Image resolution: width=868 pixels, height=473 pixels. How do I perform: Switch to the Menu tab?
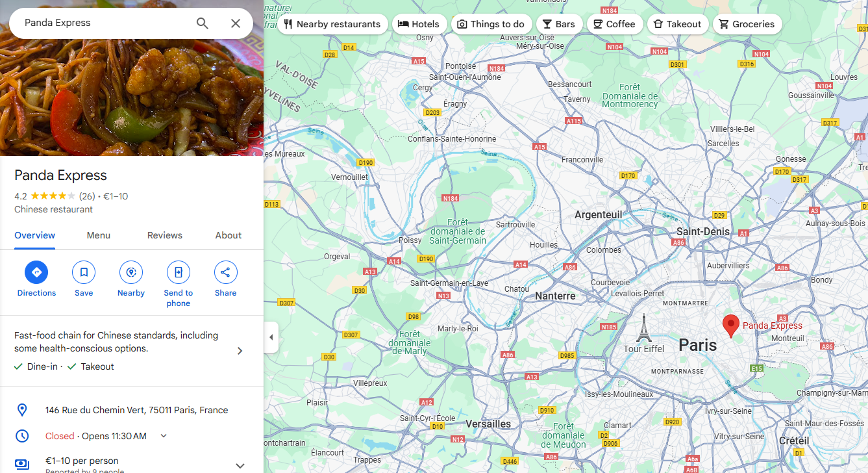(x=99, y=235)
